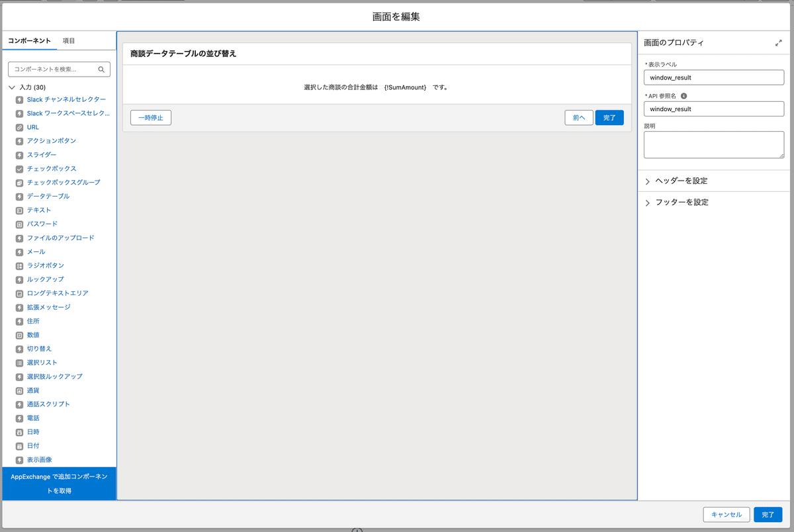Click the API 参照名 input field
Screen dimensions: 794x532
pyautogui.click(x=714, y=109)
